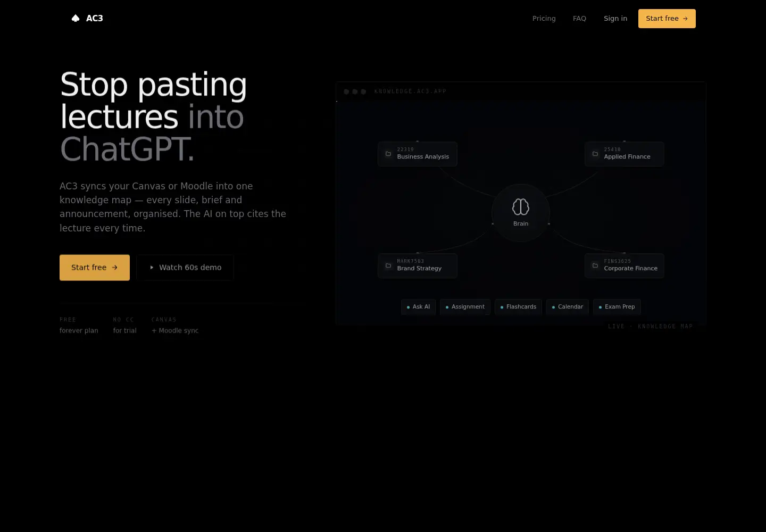Click the AC3 brand name text
Viewport: 766px width, 532px height.
(x=95, y=18)
